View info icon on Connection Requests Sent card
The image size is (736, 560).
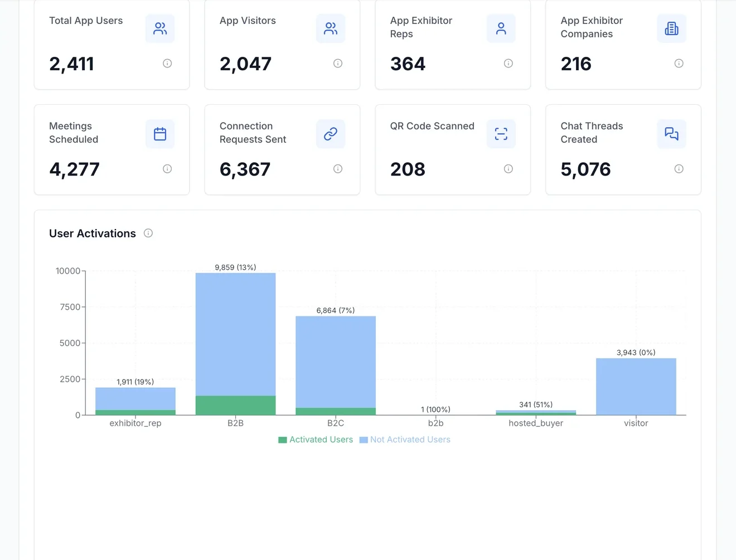(x=338, y=169)
